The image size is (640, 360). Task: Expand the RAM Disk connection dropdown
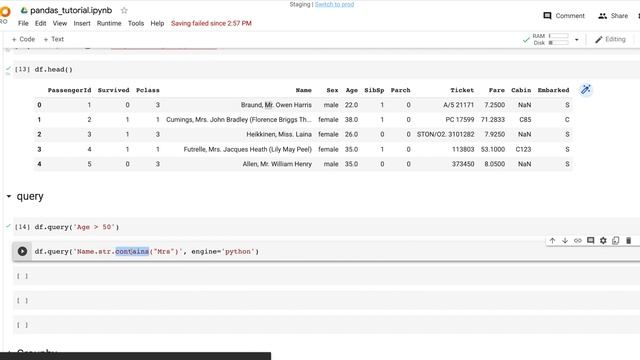[x=577, y=40]
